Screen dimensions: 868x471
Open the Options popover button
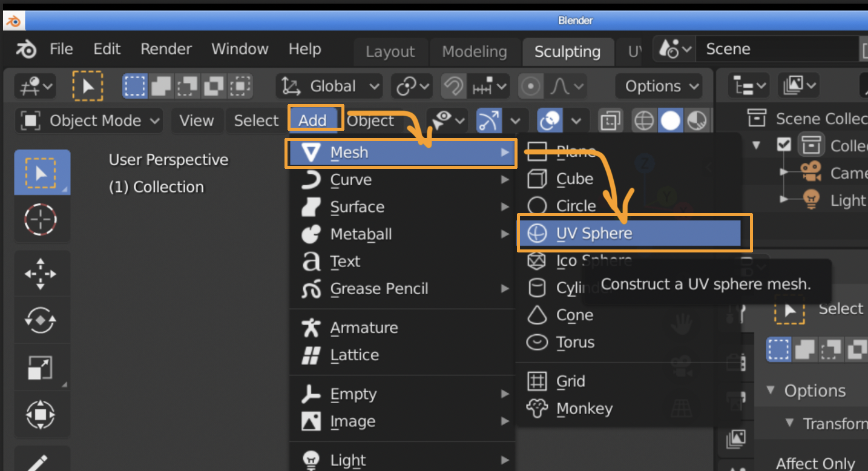coord(659,87)
